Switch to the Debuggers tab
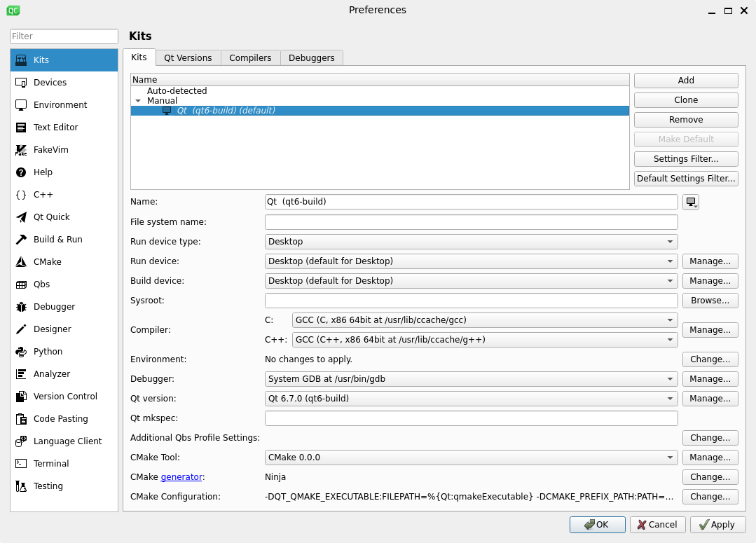Viewport: 756px width, 543px height. [x=312, y=58]
